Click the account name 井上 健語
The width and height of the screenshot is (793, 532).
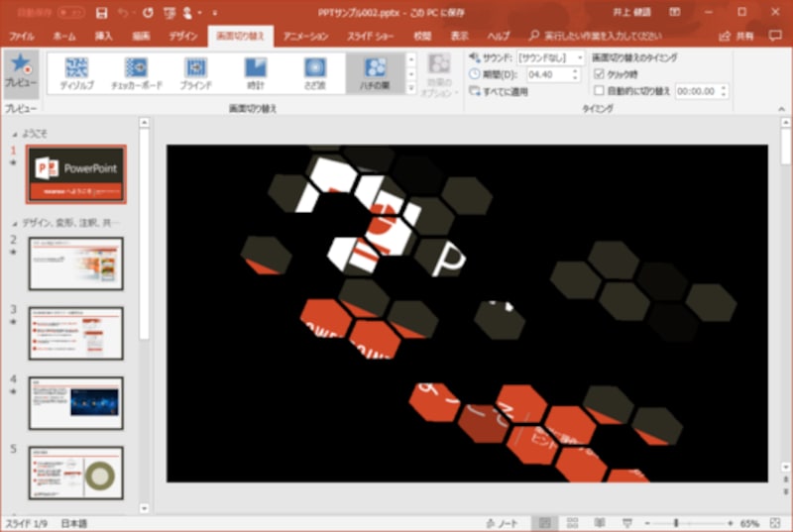tap(631, 12)
